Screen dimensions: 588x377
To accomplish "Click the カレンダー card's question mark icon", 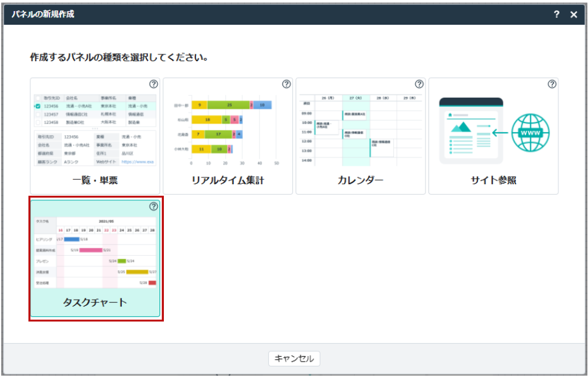I will (419, 84).
